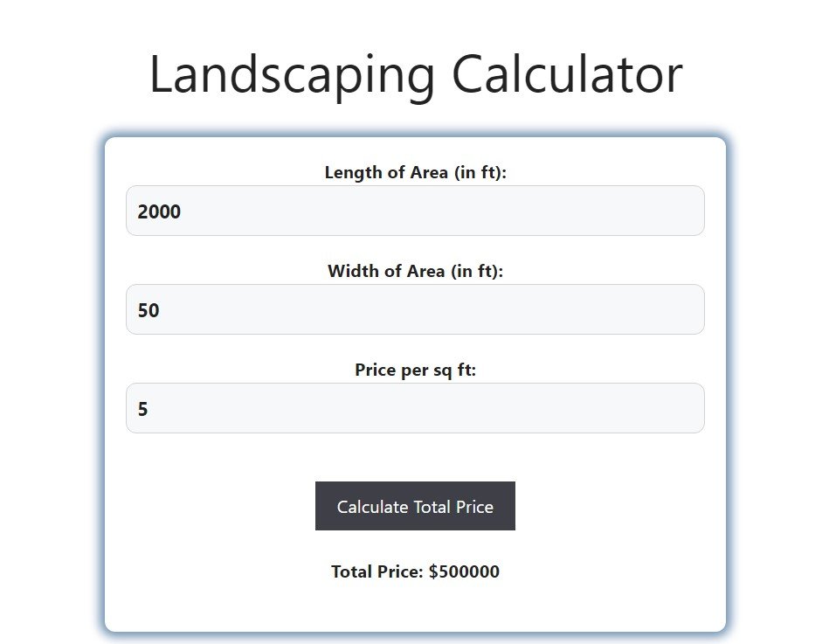Click the Landscaping Calculator title
The height and width of the screenshot is (644, 836).
tap(417, 73)
